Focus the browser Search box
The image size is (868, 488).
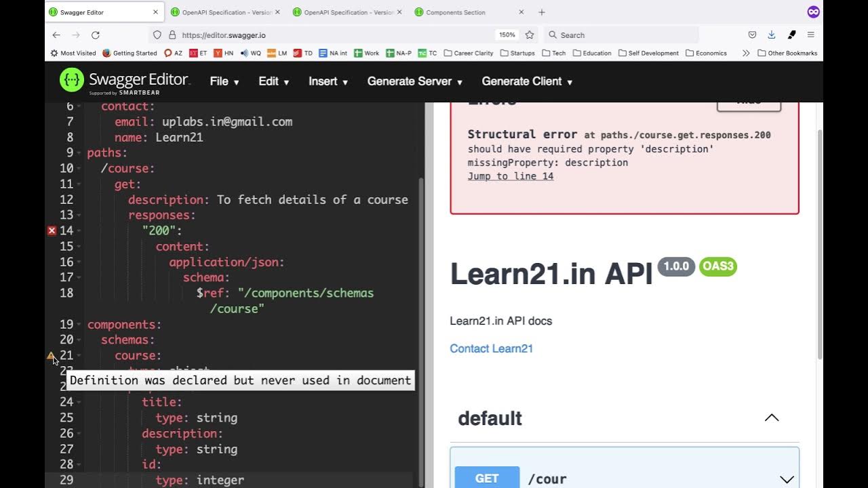620,35
